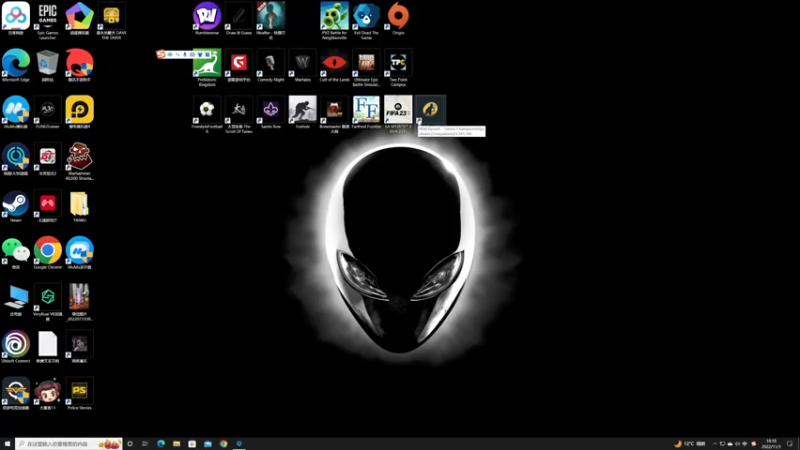Screen dimensions: 800x450
Task: Show hidden system tray icons
Action: pyautogui.click(x=715, y=444)
